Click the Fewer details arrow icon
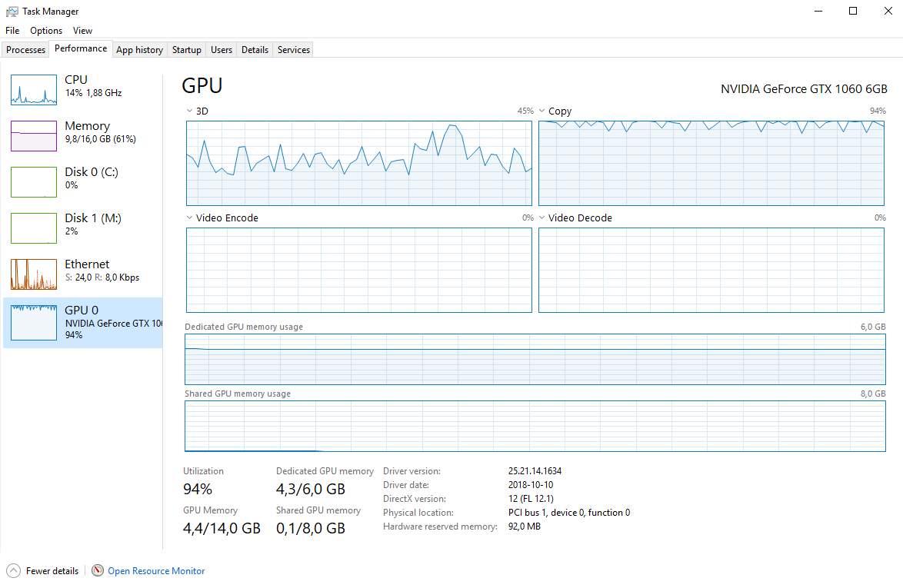 point(13,571)
